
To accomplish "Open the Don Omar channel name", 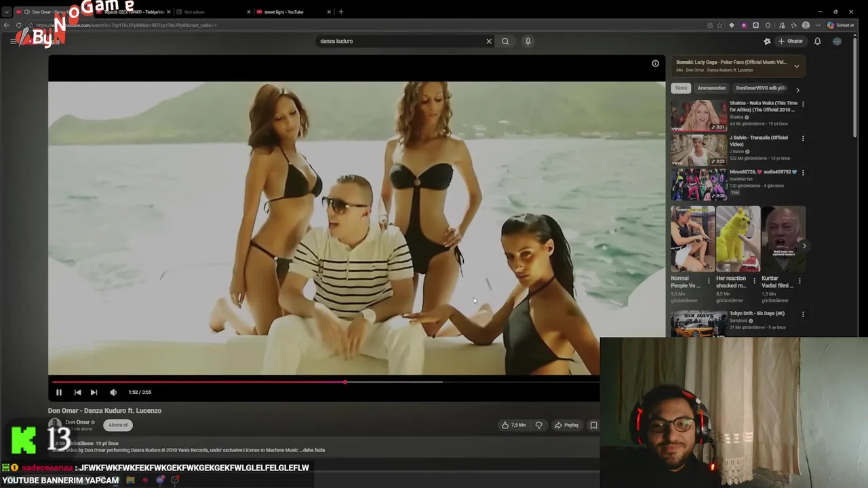I will coord(77,422).
